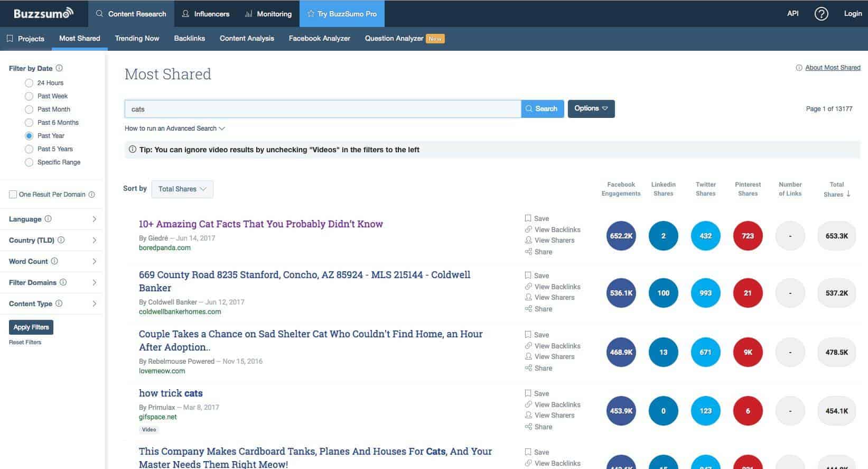Click the Filter by Date info icon
Screen dimensions: 868x469
coord(59,68)
